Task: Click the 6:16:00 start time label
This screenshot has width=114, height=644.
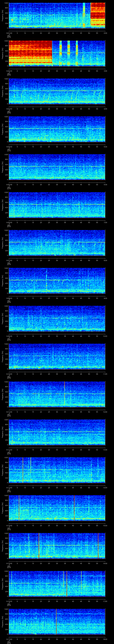Action: [9, 601]
